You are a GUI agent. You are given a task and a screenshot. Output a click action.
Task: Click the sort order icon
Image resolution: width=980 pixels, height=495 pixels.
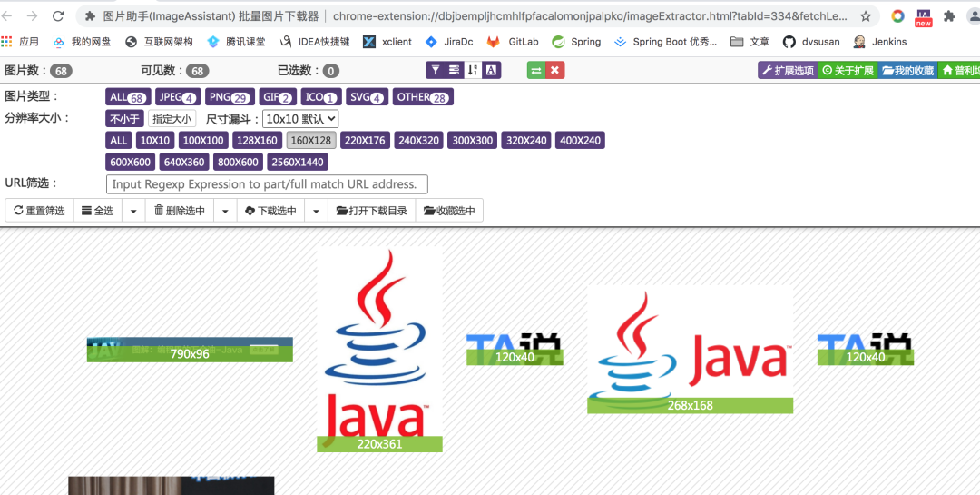[x=473, y=70]
